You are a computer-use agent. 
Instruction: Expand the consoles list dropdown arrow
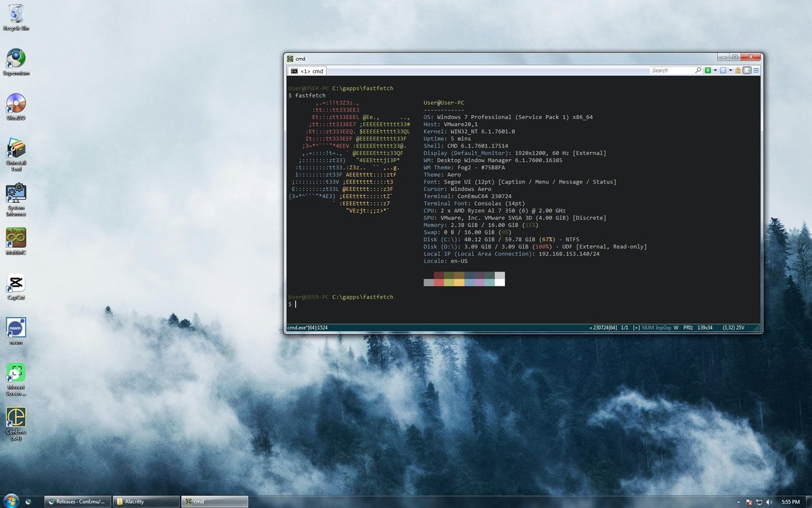(x=731, y=70)
